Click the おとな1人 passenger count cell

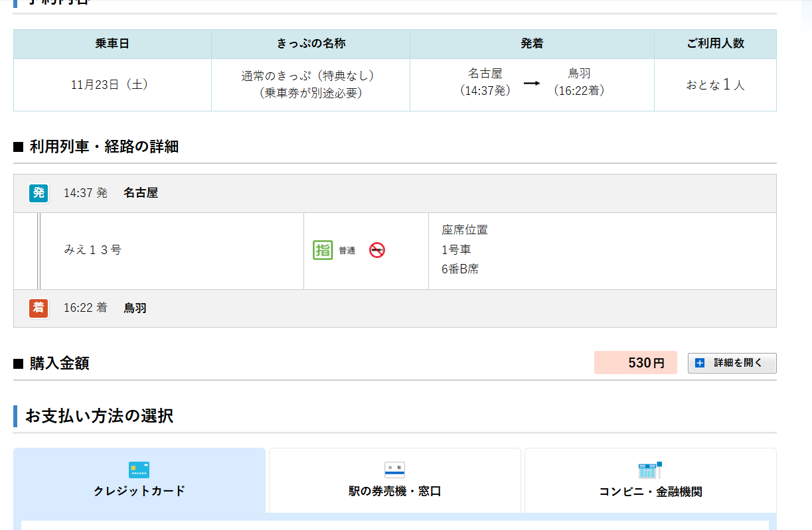[x=715, y=84]
